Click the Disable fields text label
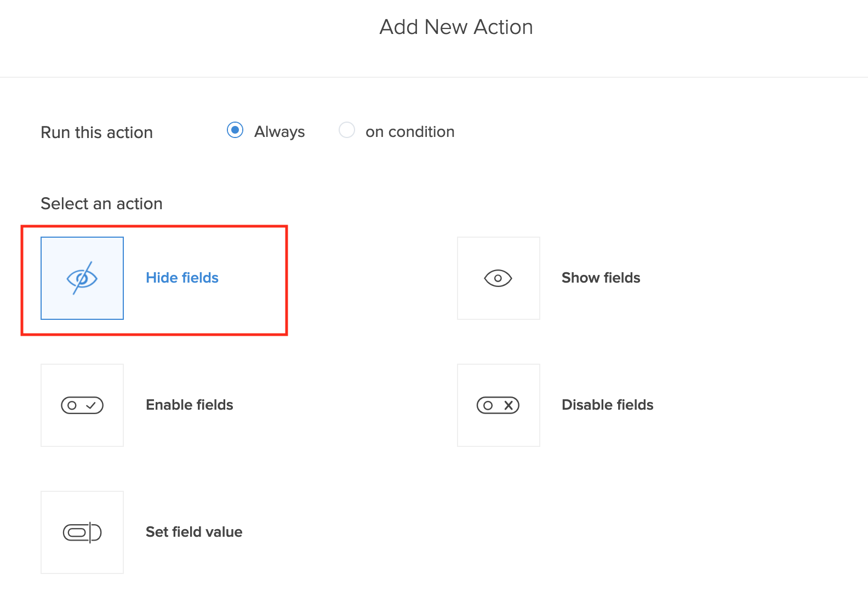 (x=607, y=405)
